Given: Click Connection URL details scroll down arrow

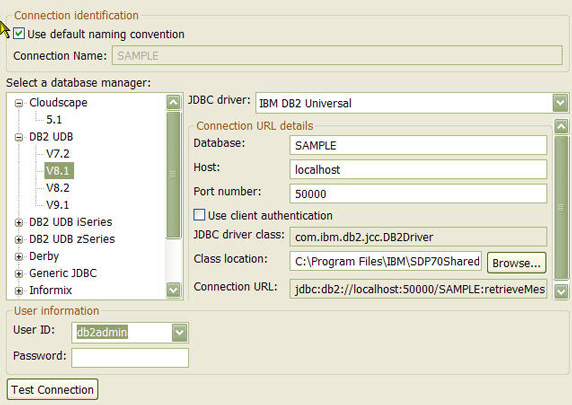Looking at the screenshot, I should pos(561,291).
